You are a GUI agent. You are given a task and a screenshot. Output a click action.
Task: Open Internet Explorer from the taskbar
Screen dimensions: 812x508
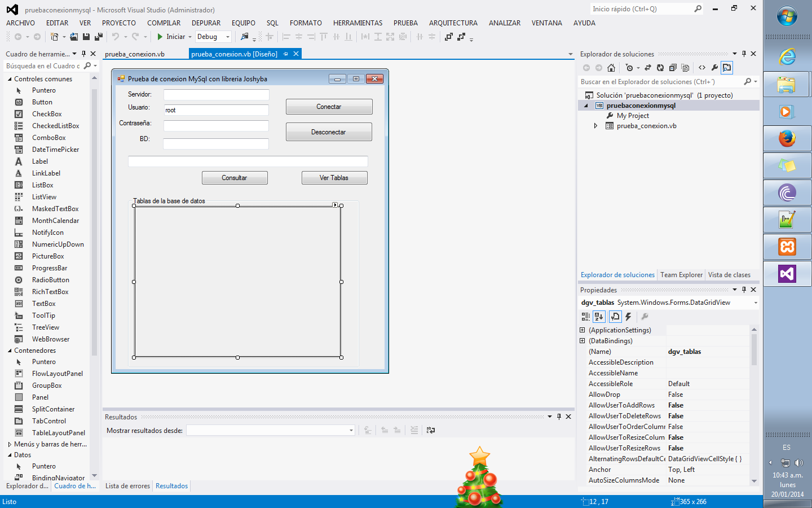coord(787,56)
